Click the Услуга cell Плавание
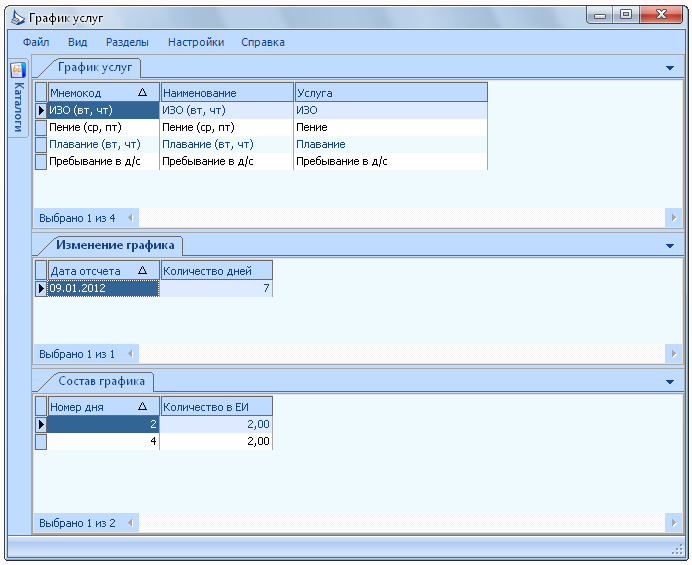Image resolution: width=692 pixels, height=565 pixels. pyautogui.click(x=391, y=144)
